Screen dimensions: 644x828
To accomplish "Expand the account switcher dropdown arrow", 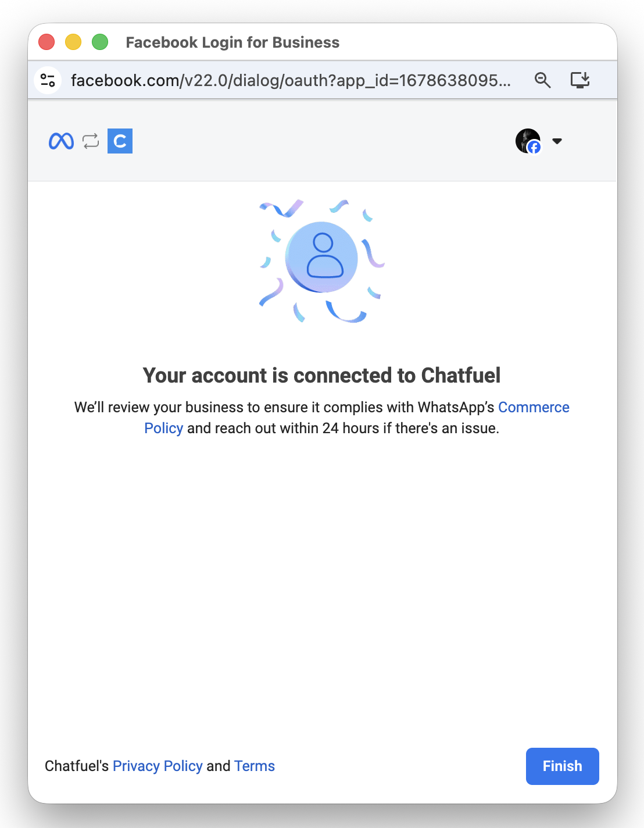I will (557, 141).
